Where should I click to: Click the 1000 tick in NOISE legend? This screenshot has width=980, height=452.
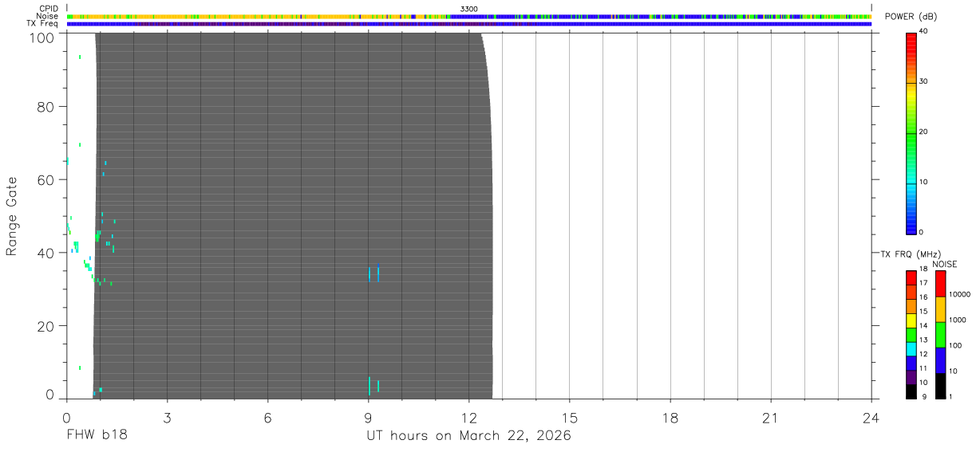(x=958, y=320)
